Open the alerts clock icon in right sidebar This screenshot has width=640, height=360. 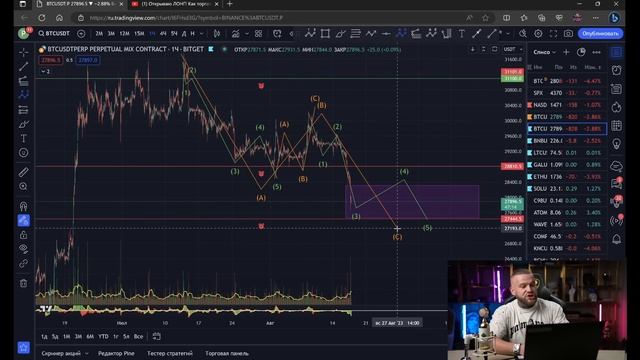(616, 70)
